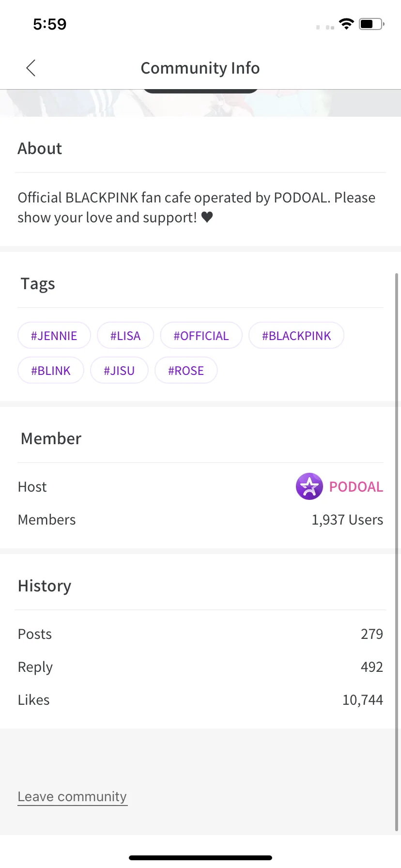The width and height of the screenshot is (401, 868).
Task: Tap the Reply count 492
Action: click(371, 667)
